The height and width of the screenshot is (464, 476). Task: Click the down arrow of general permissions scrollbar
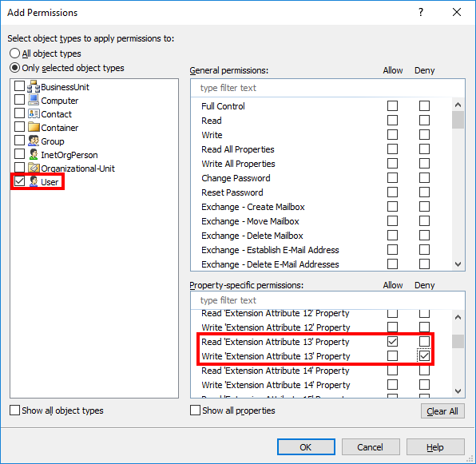point(458,264)
